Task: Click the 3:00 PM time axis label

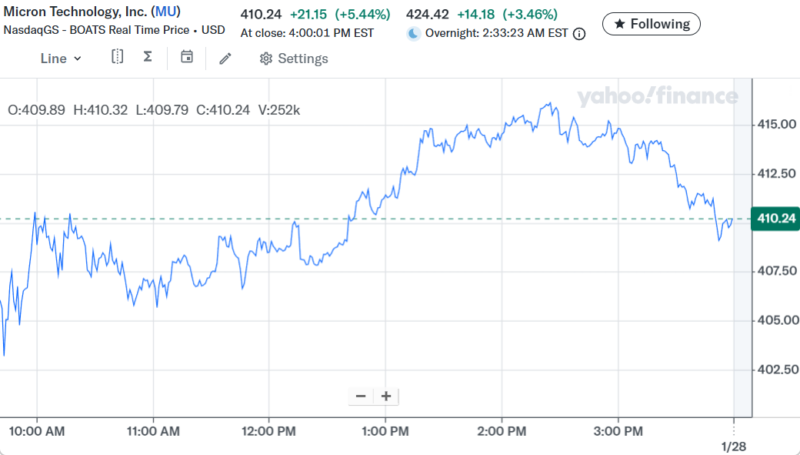Action: (618, 430)
